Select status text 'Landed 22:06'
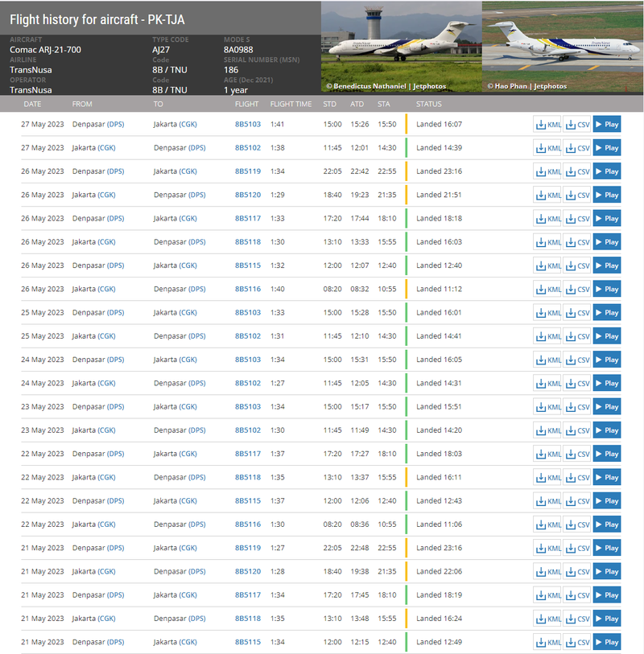The height and width of the screenshot is (654, 644). point(439,571)
